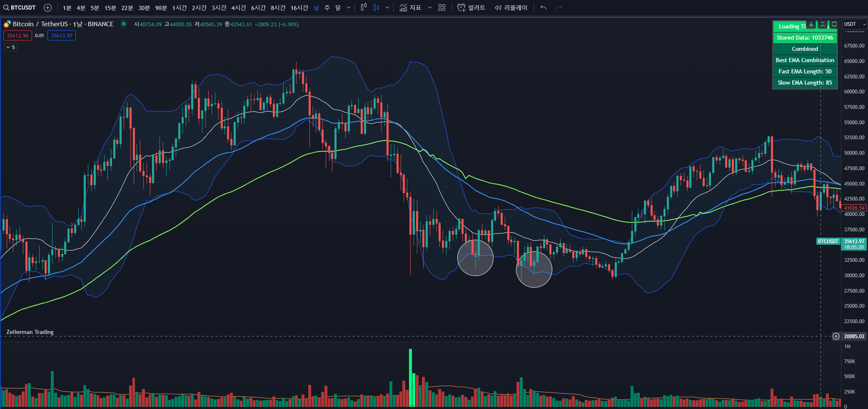The height and width of the screenshot is (409, 868).
Task: Click the Combined table cell
Action: point(805,49)
